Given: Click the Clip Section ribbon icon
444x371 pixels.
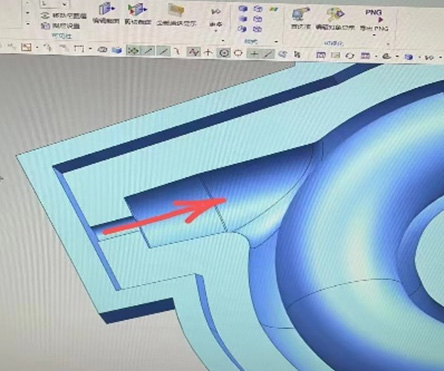Looking at the screenshot, I should [x=138, y=14].
